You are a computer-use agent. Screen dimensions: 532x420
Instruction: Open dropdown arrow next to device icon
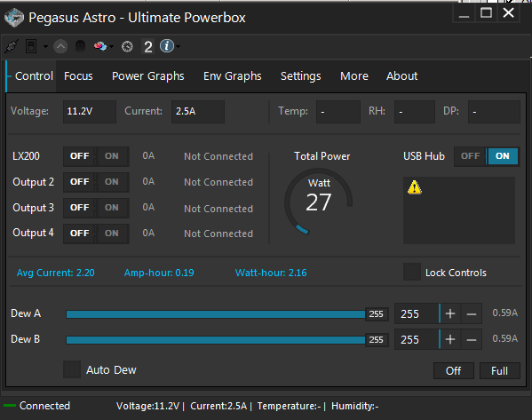[45, 46]
